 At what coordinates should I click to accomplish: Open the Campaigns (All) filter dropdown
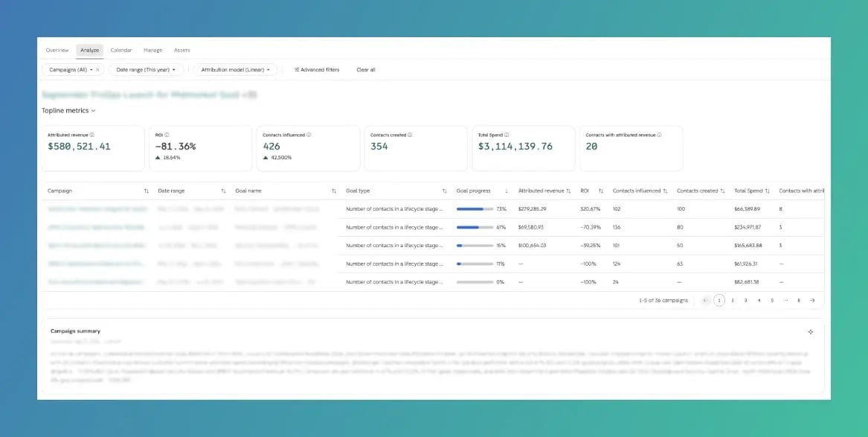71,70
